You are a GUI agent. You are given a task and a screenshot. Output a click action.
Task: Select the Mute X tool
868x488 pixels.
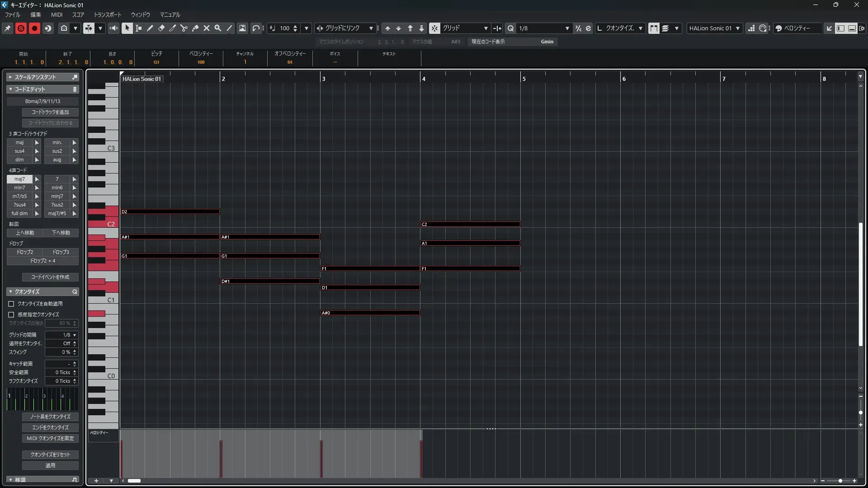tap(207, 28)
